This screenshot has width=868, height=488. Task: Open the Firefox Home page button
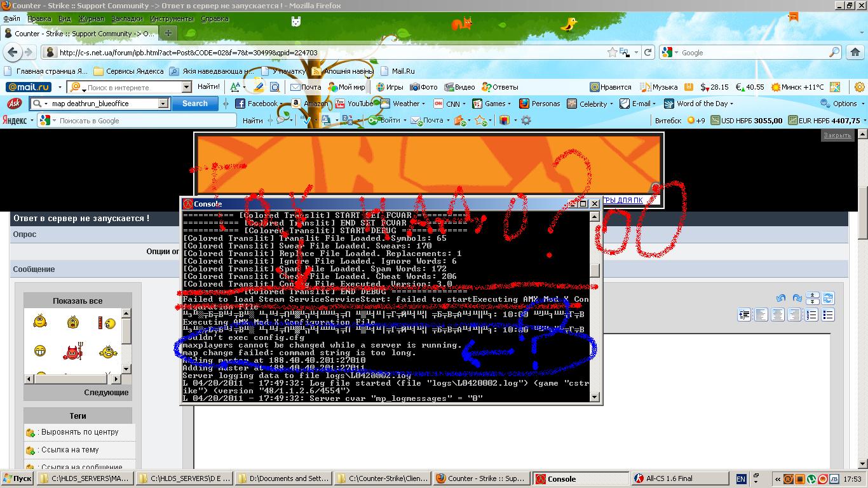pos(855,53)
